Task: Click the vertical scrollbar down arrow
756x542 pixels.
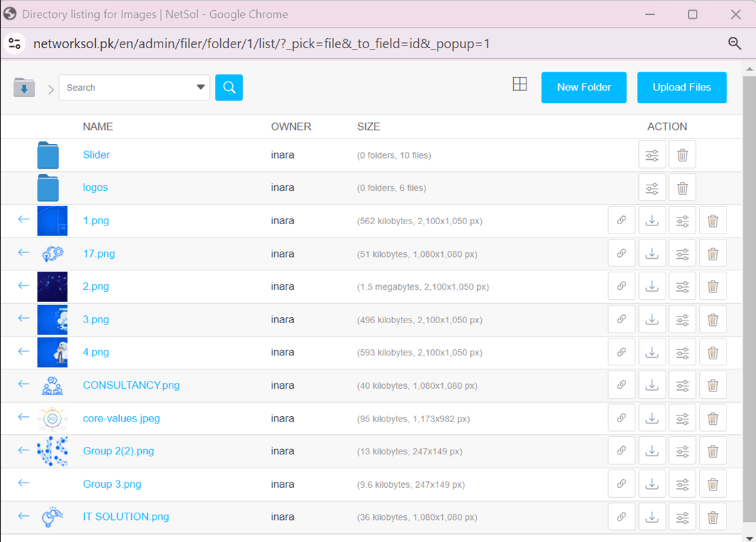Action: [749, 538]
